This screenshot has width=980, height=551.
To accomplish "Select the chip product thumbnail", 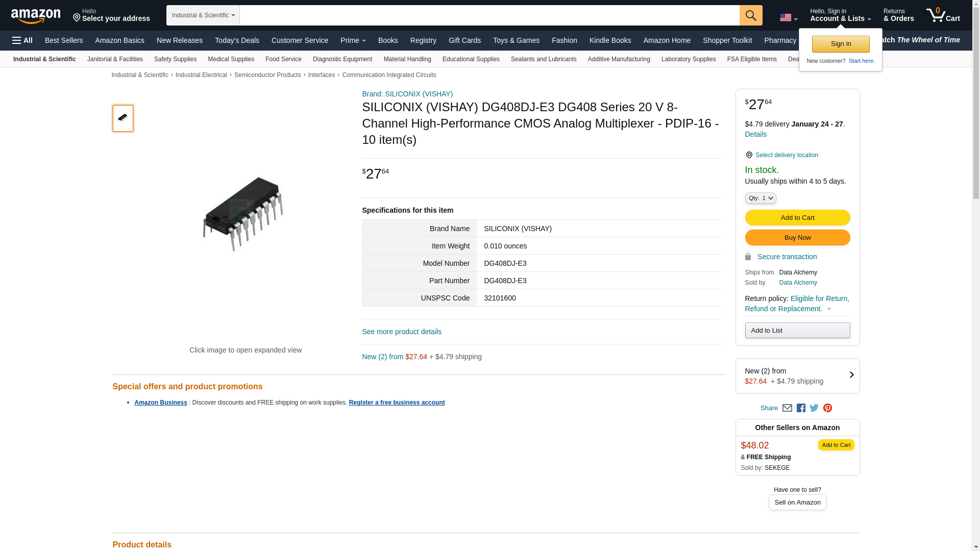I will [x=123, y=118].
